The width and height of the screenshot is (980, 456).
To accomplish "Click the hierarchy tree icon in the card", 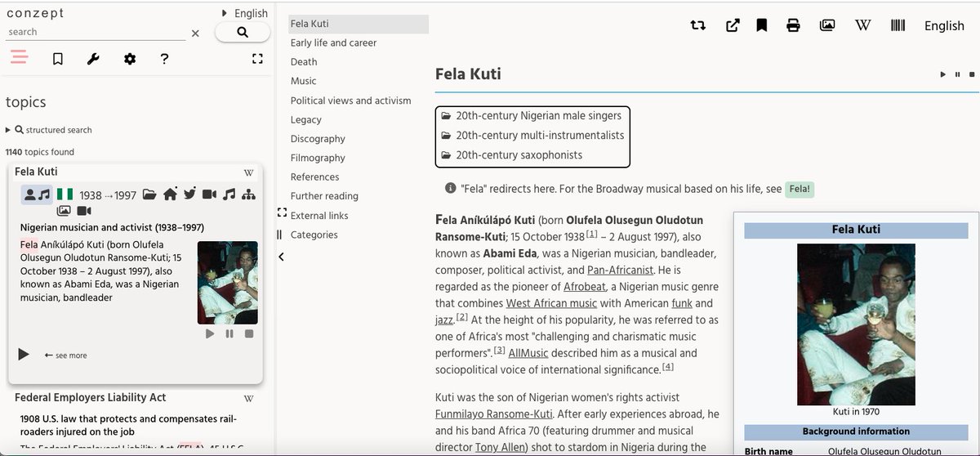I will [249, 194].
